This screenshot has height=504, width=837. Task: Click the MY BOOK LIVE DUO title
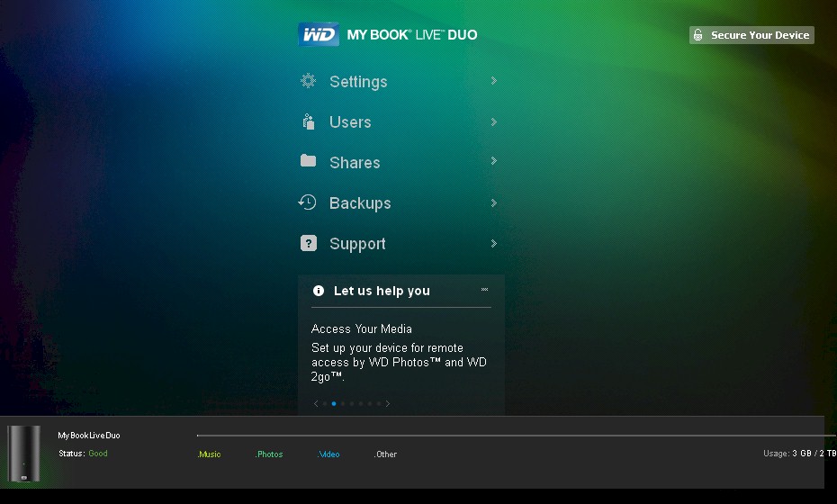[x=412, y=35]
